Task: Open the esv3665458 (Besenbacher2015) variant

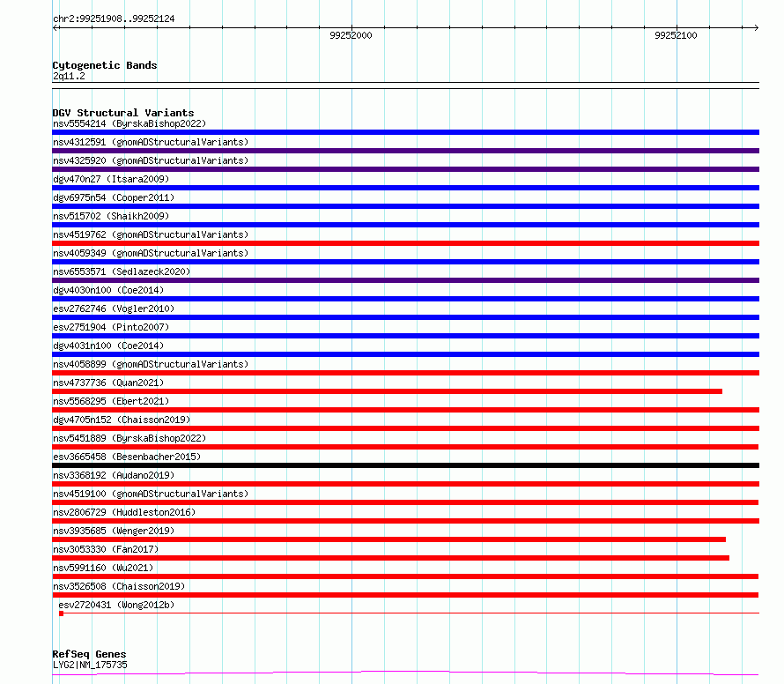Action: (127, 457)
